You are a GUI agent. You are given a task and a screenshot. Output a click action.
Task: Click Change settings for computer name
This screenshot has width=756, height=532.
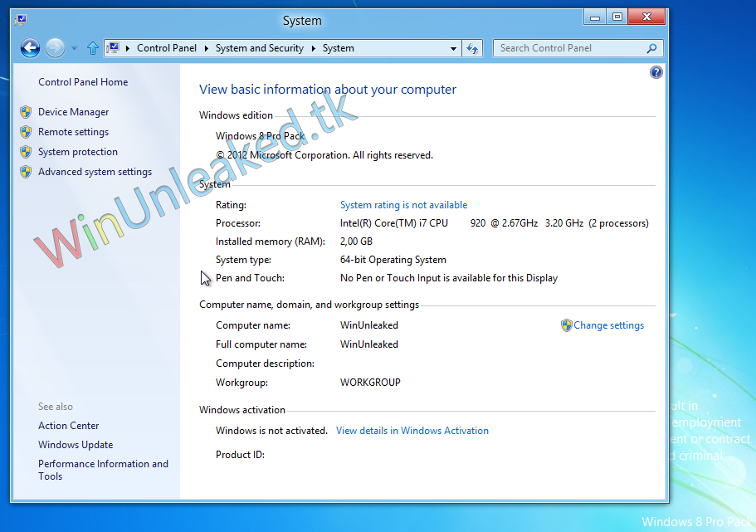(608, 325)
